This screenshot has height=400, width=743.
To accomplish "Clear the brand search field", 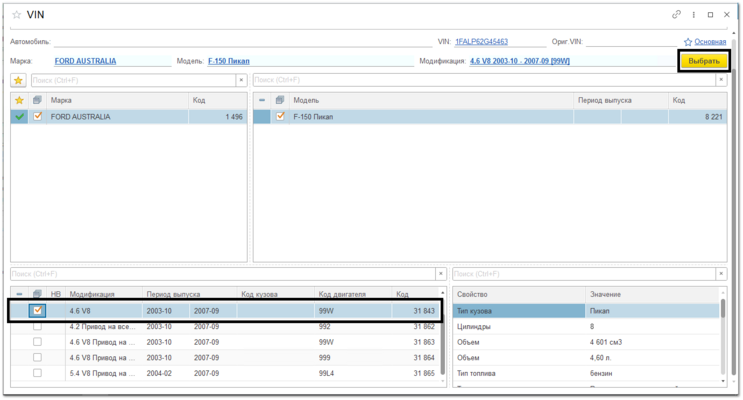I will coord(241,80).
